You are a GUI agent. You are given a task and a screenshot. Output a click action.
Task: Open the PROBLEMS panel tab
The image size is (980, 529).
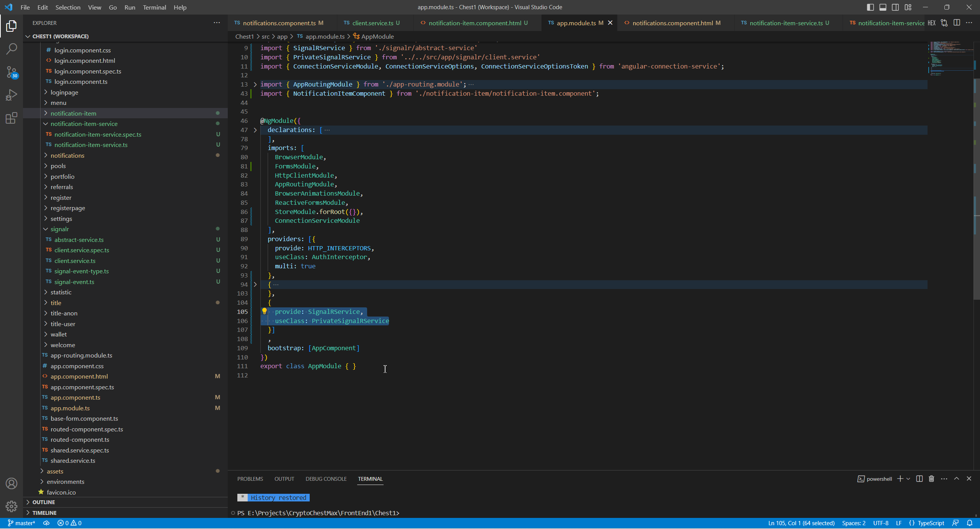pos(250,479)
